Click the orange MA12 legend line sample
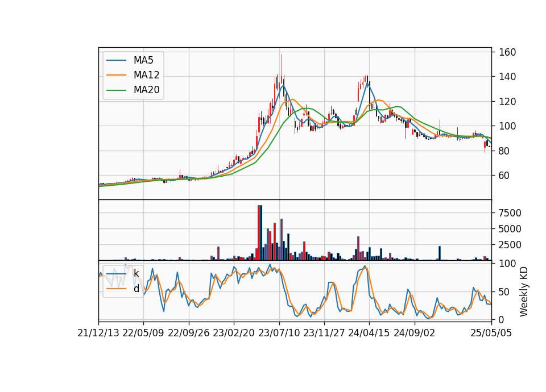 [x=116, y=75]
